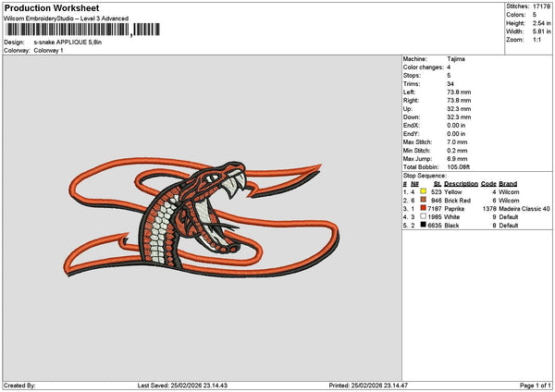This screenshot has height=392, width=555.
Task: Click the Code column header
Action: (x=488, y=183)
